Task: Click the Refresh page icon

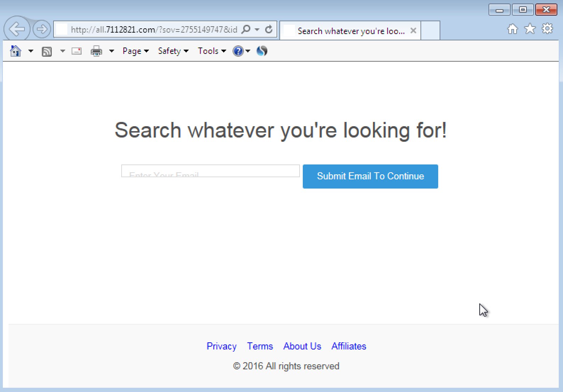Action: click(x=269, y=29)
